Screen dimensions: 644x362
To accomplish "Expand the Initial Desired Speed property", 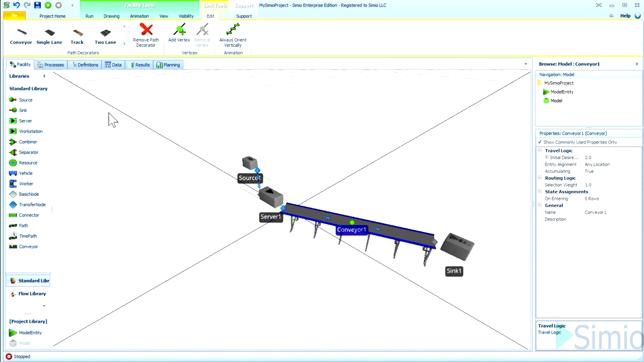I will click(546, 158).
